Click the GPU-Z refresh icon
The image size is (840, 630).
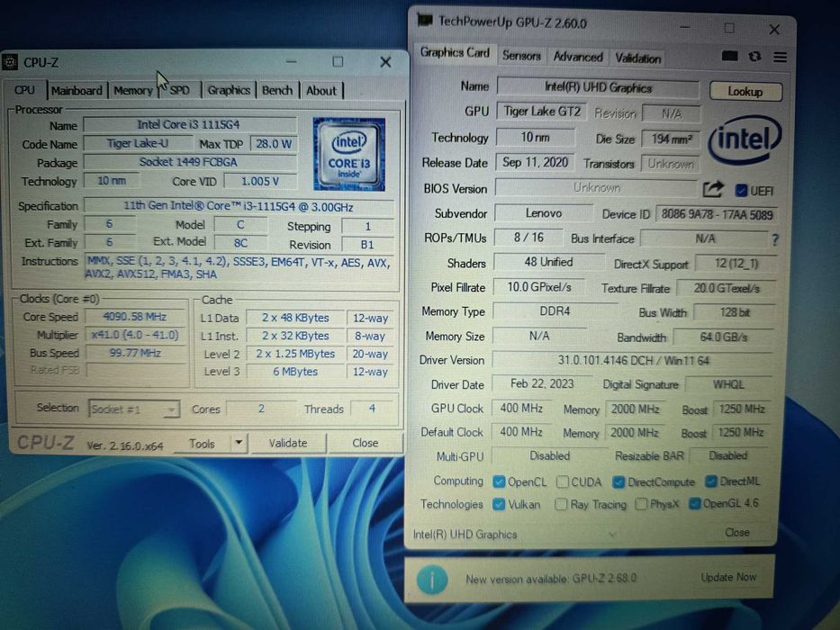click(x=754, y=56)
